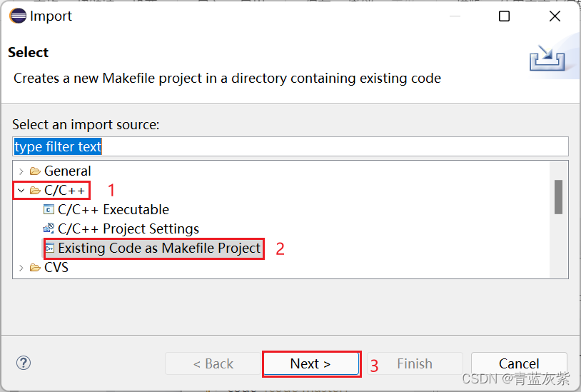Select the C/C++ Executable entry
This screenshot has height=392, width=581.
coord(113,210)
